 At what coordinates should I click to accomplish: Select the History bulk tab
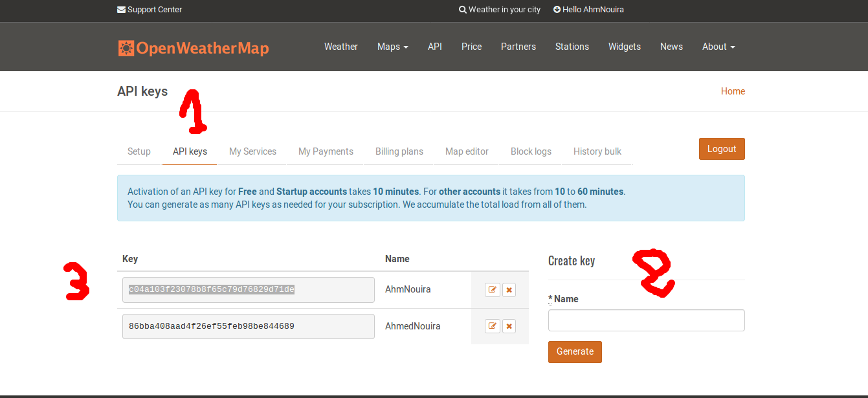coord(597,151)
